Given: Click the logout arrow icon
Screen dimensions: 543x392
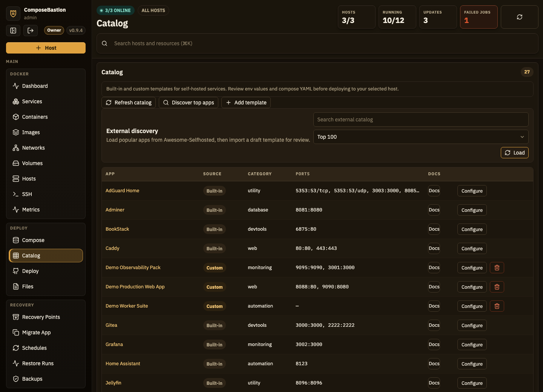Looking at the screenshot, I should (x=31, y=31).
